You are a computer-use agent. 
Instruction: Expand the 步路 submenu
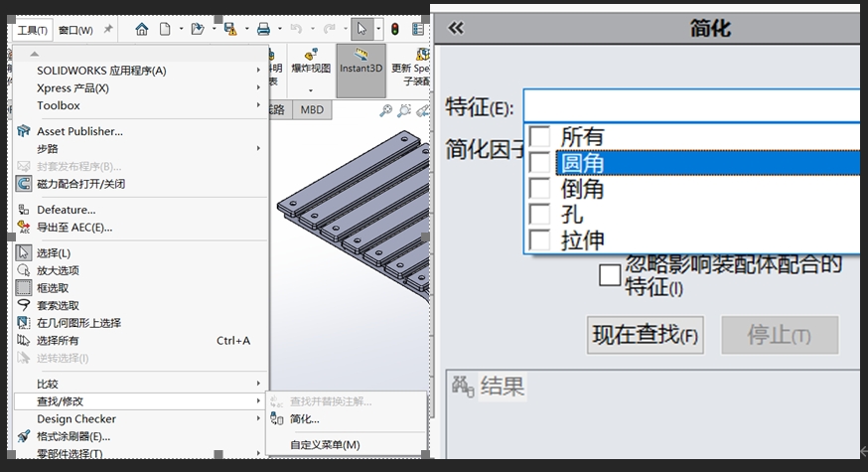tap(258, 148)
